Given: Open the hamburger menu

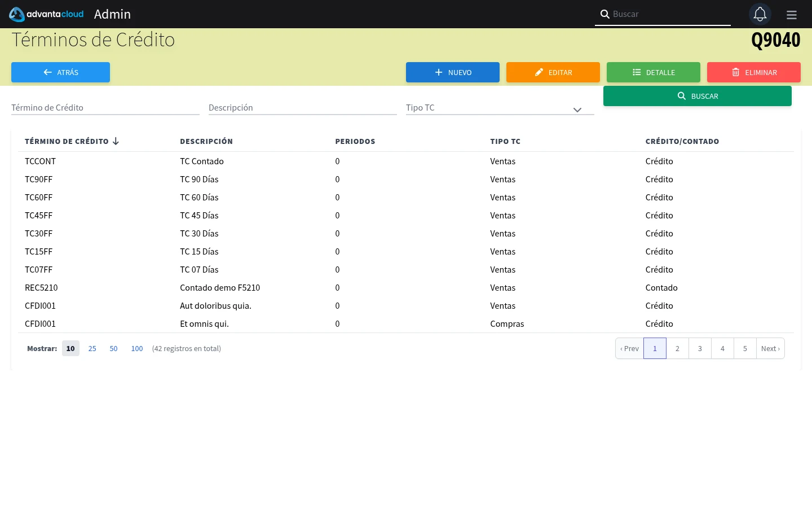Looking at the screenshot, I should pyautogui.click(x=792, y=15).
